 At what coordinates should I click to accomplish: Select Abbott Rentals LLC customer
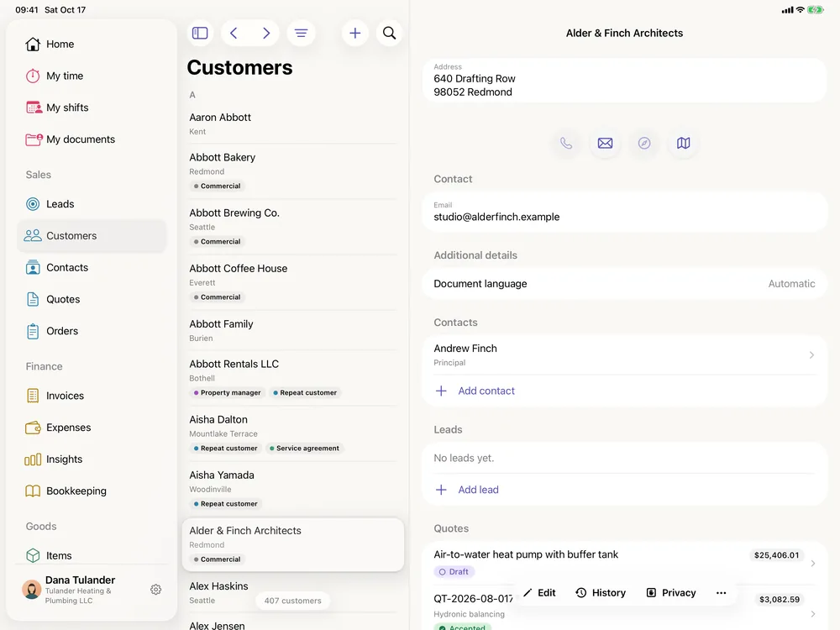pos(293,378)
